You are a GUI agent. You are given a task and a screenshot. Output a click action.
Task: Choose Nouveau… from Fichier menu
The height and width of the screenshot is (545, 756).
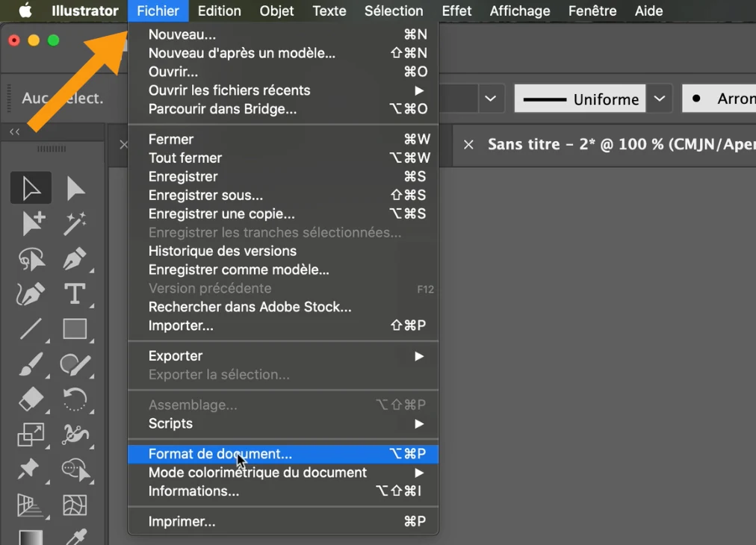[283, 34]
